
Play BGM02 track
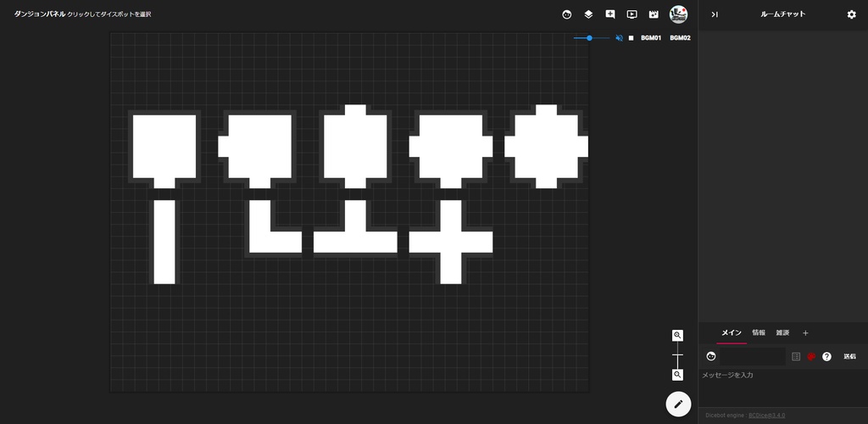681,38
